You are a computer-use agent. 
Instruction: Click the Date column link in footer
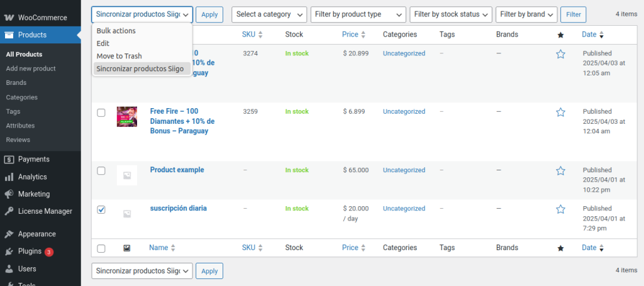pos(589,248)
